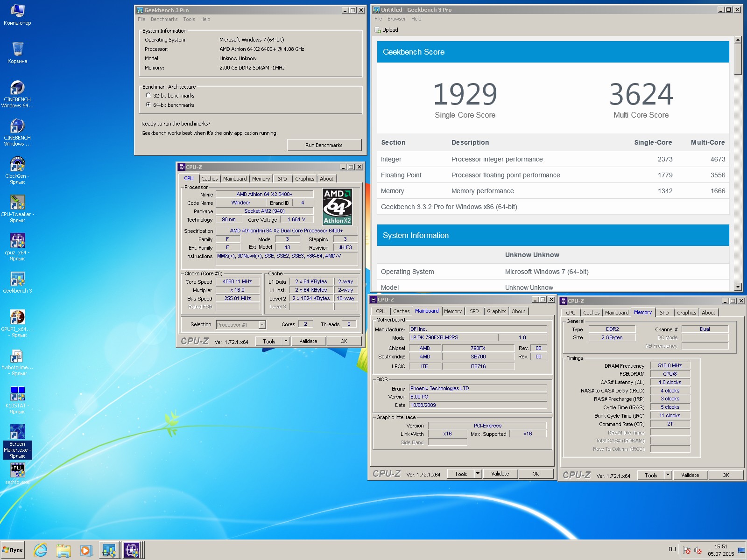The image size is (747, 560).
Task: Click the 1929 Single-Core Score value
Action: 465,94
